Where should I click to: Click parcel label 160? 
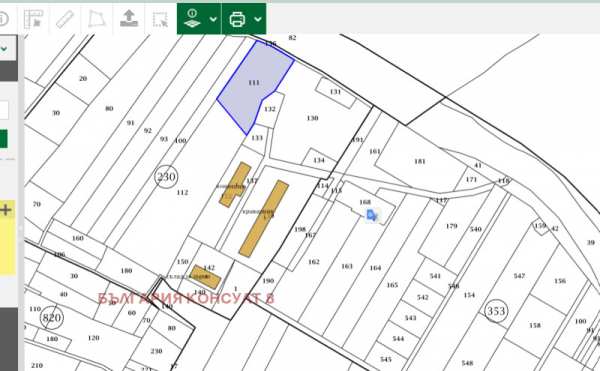click(78, 238)
